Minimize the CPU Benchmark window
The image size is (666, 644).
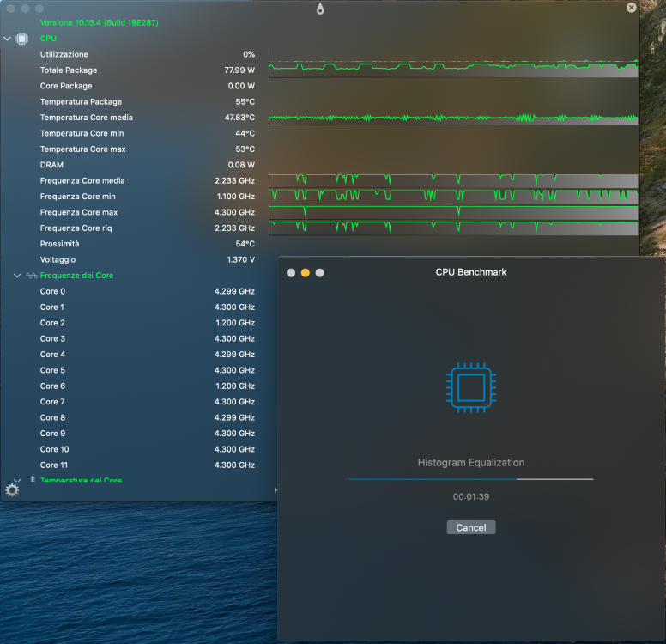pyautogui.click(x=305, y=273)
